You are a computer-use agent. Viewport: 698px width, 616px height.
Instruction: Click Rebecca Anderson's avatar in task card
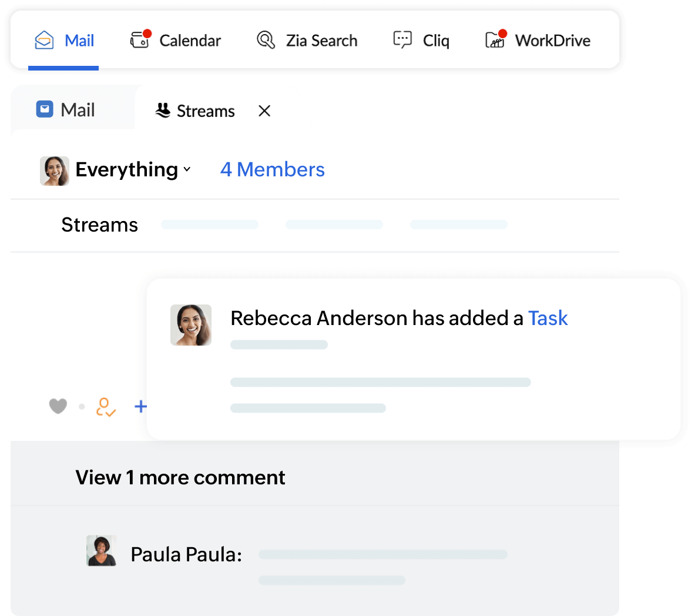coord(191,325)
